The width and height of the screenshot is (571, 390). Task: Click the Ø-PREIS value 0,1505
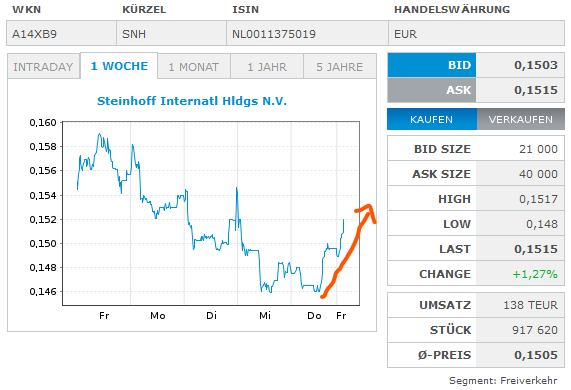536,355
